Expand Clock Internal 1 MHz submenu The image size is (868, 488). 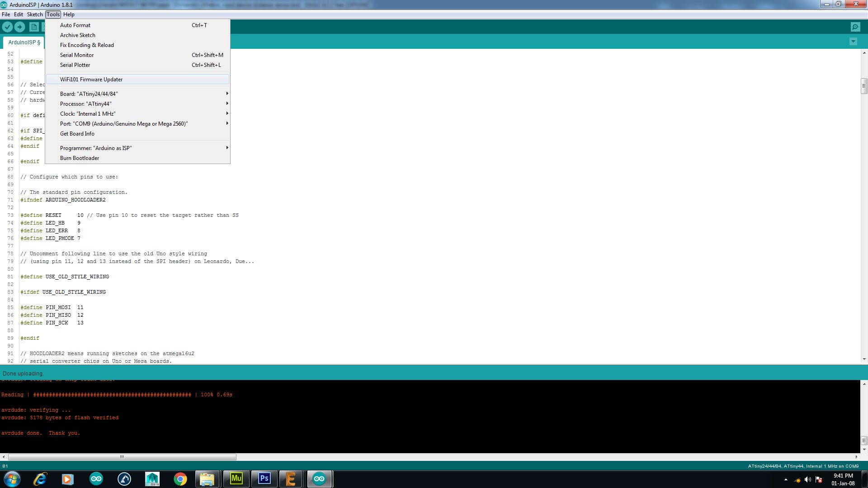(138, 114)
